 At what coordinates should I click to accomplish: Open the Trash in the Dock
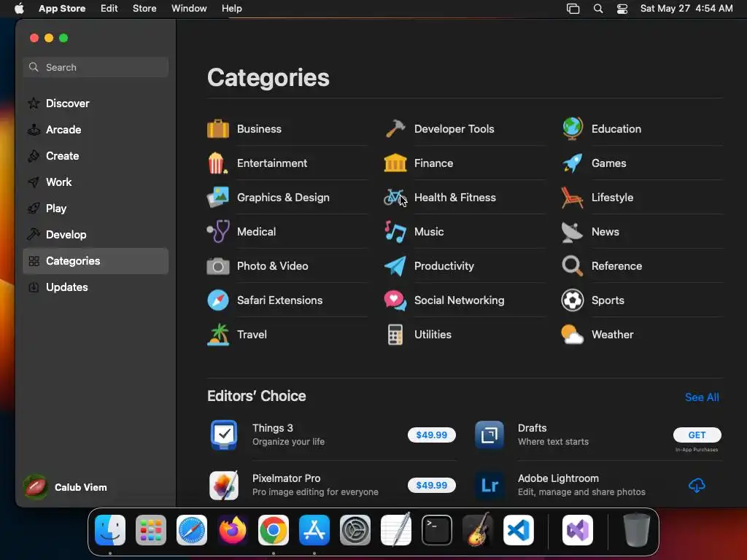tap(637, 530)
